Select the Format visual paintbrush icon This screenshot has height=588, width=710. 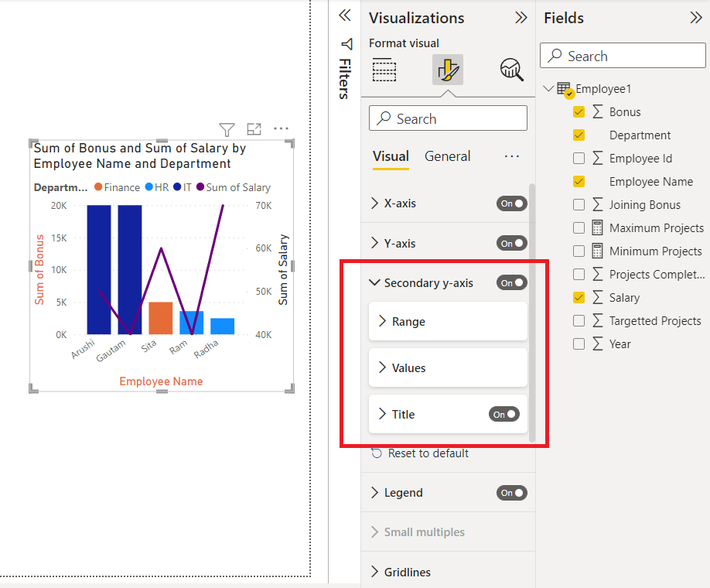(x=447, y=70)
